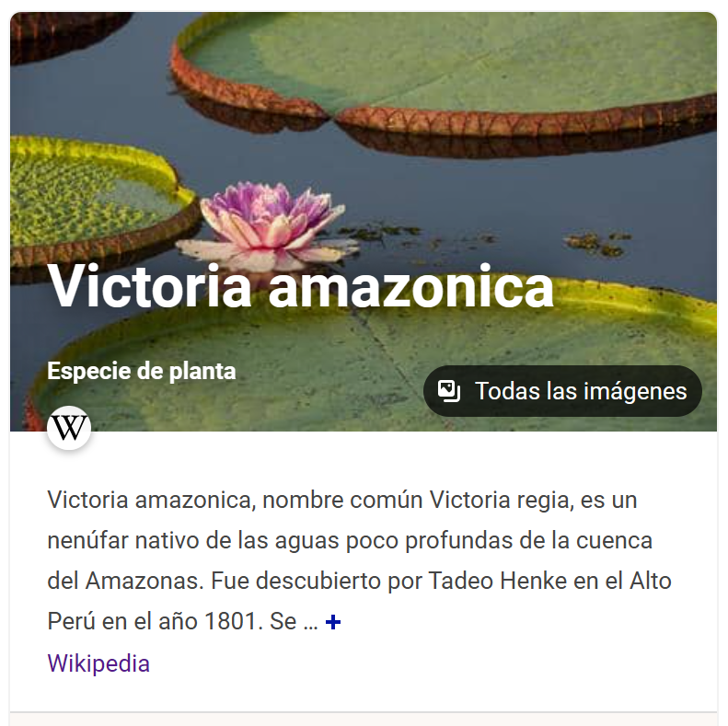Screen dimensions: 728x726
Task: Click the Wikipedia W logo icon
Action: pyautogui.click(x=69, y=428)
